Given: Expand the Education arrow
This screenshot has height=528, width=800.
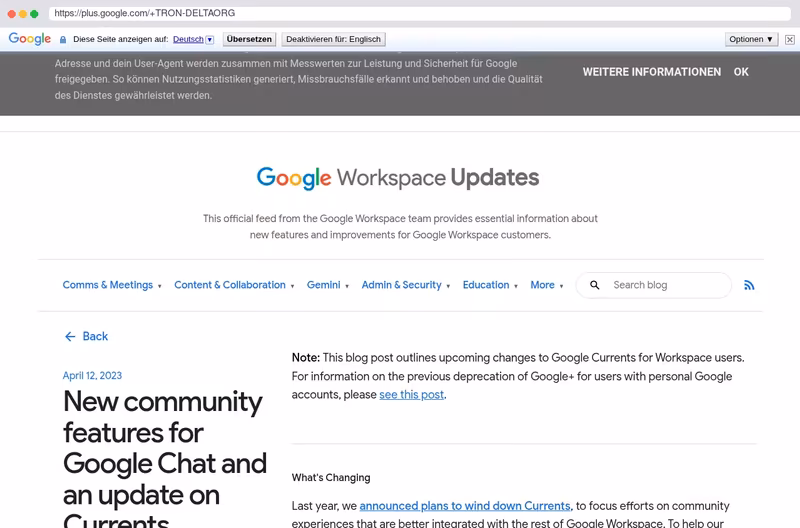Looking at the screenshot, I should [516, 286].
